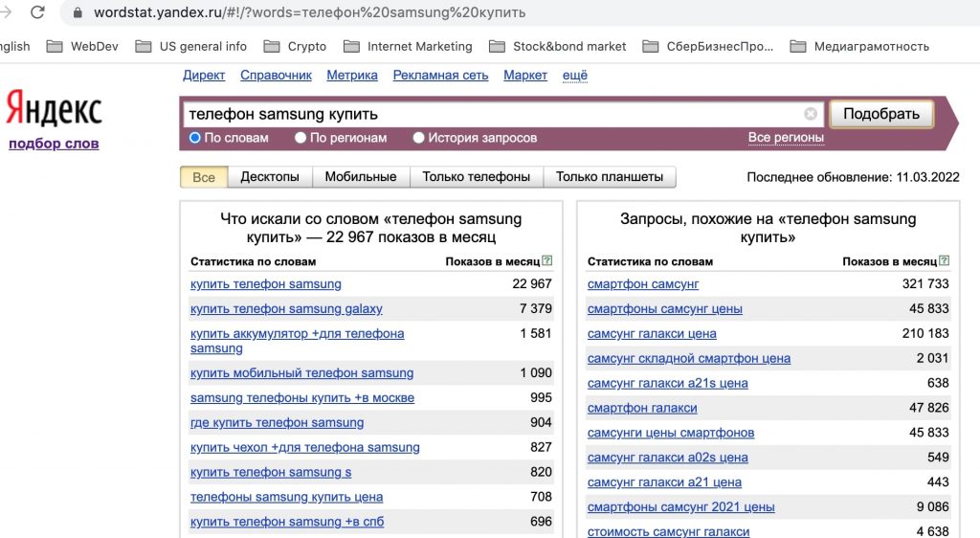Open query samsung телефоны купить в москве
Image resolution: width=980 pixels, height=538 pixels.
coord(301,398)
